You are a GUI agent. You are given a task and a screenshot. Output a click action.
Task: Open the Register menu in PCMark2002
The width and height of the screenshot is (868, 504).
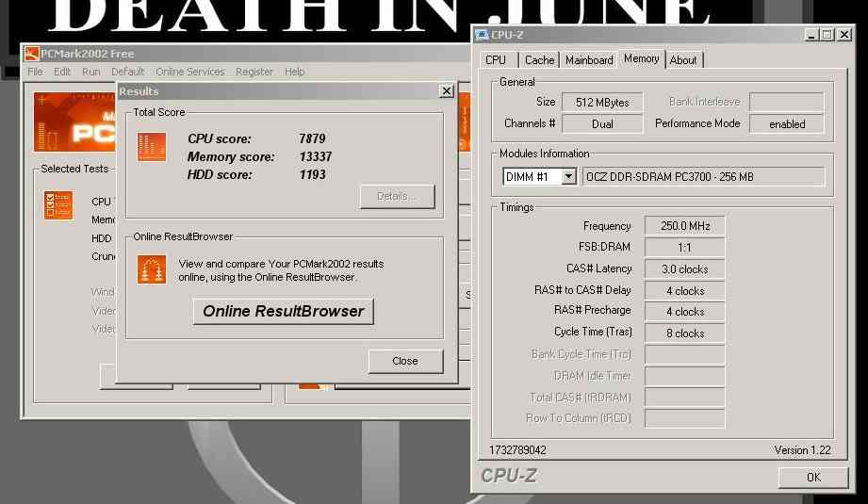254,72
